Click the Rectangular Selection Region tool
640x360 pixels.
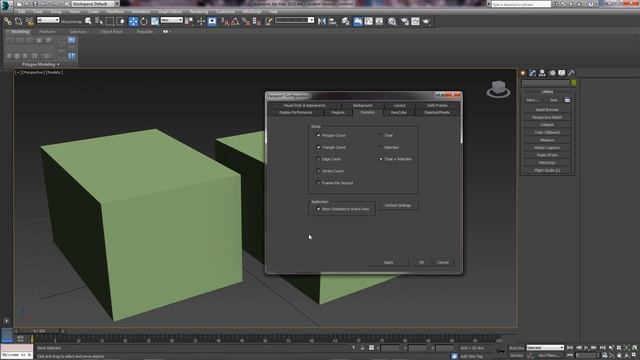110,21
